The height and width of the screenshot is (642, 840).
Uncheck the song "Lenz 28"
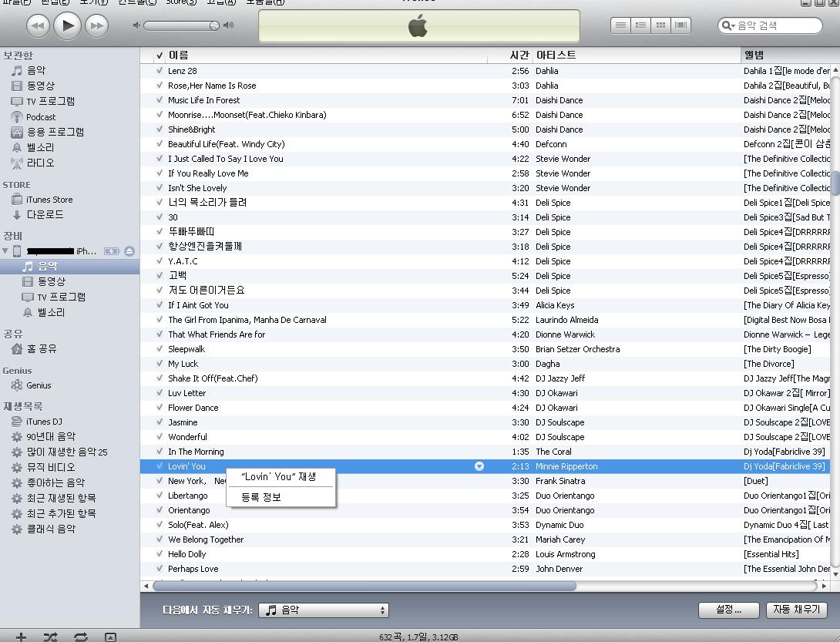160,71
